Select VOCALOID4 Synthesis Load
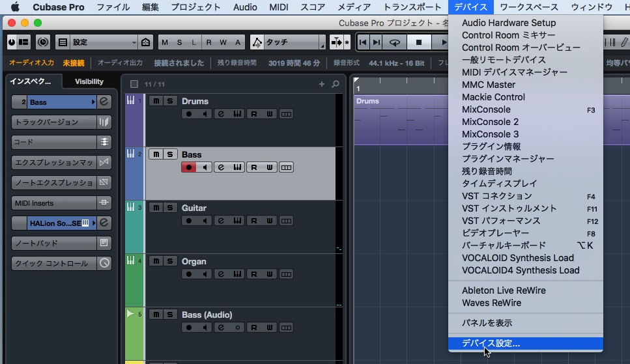 (x=526, y=270)
